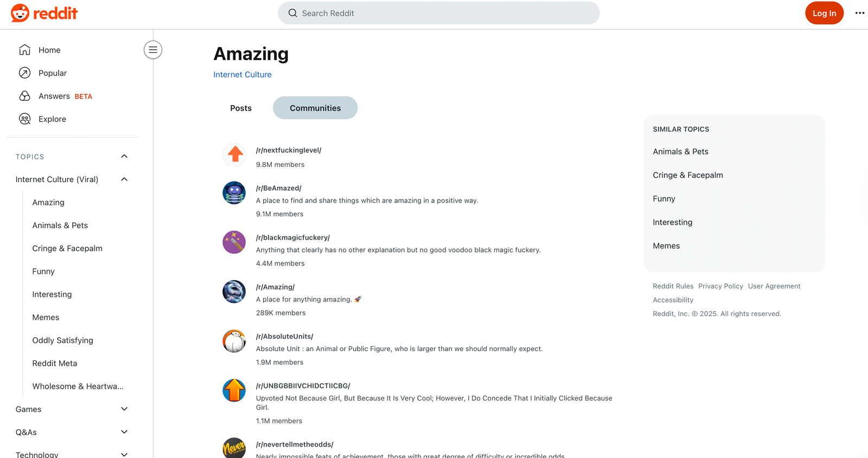
Task: Click the r/AbsoluteUnits community avatar
Action: click(234, 341)
